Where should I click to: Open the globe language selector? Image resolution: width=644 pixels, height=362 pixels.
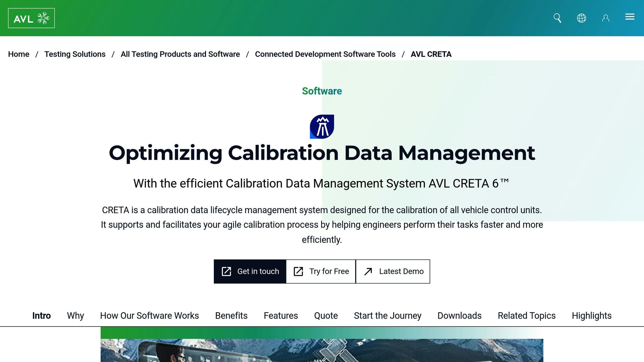pos(581,18)
